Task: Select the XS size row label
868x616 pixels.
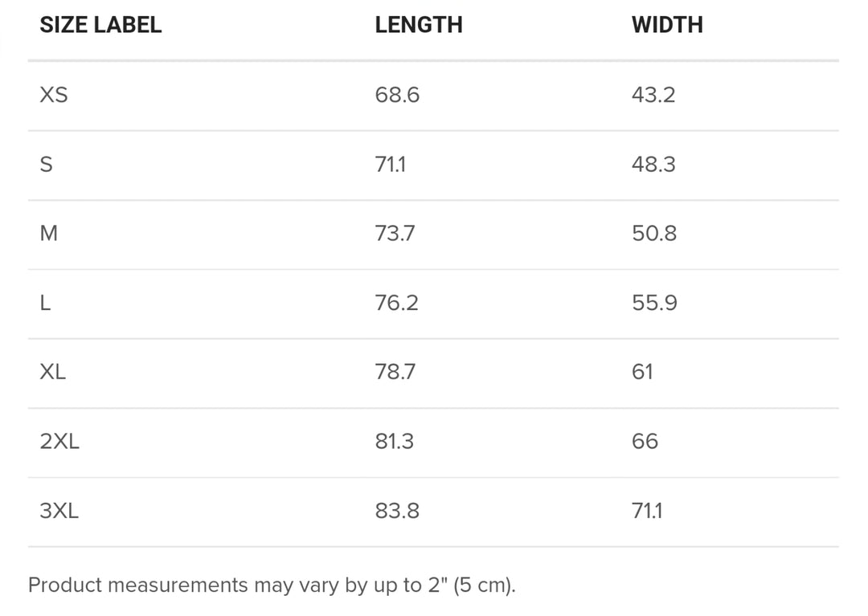Action: [x=54, y=95]
